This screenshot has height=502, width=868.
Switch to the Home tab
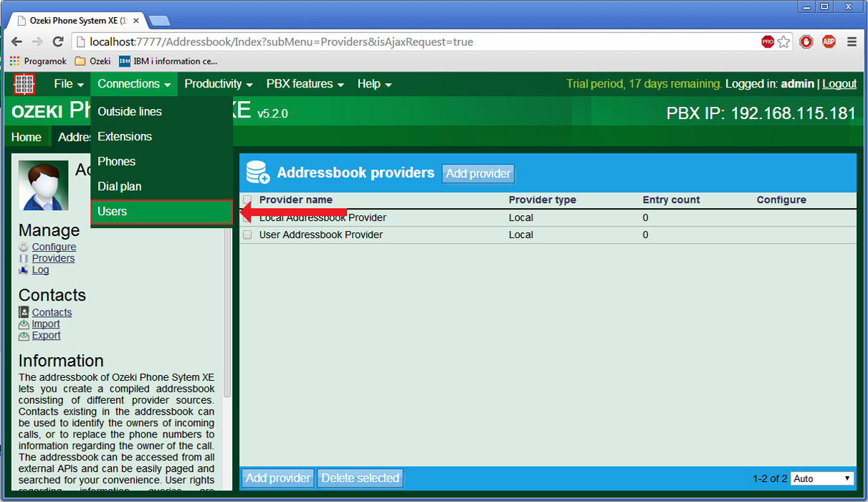click(27, 137)
